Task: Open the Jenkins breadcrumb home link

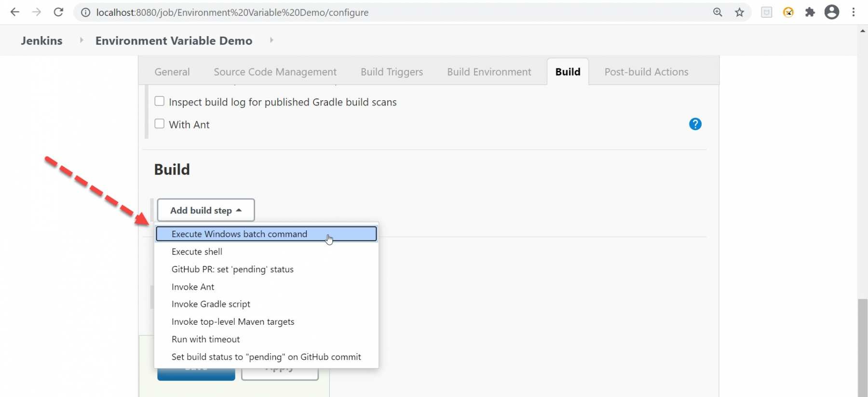Action: pyautogui.click(x=41, y=40)
